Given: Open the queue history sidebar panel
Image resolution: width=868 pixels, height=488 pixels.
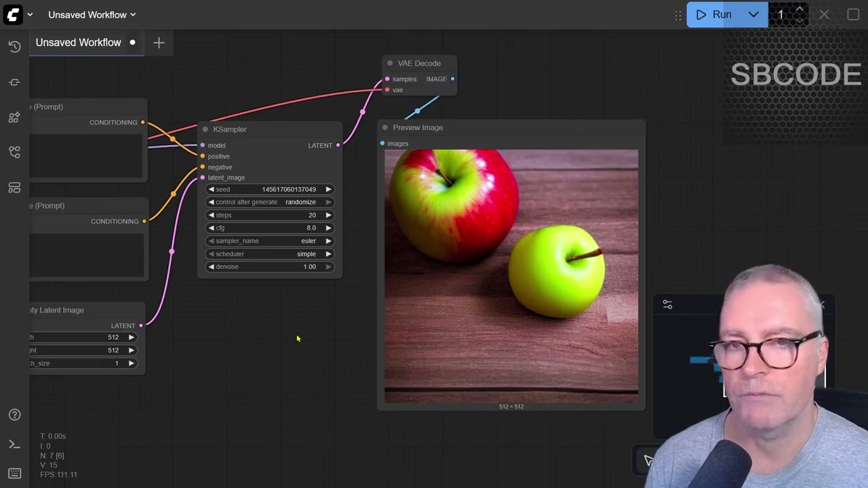Looking at the screenshot, I should tap(14, 47).
